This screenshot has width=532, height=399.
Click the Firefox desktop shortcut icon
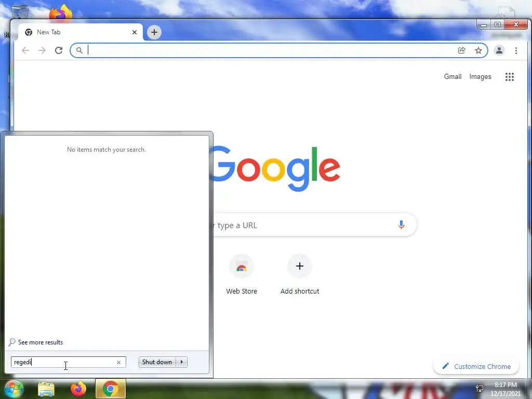pyautogui.click(x=61, y=12)
